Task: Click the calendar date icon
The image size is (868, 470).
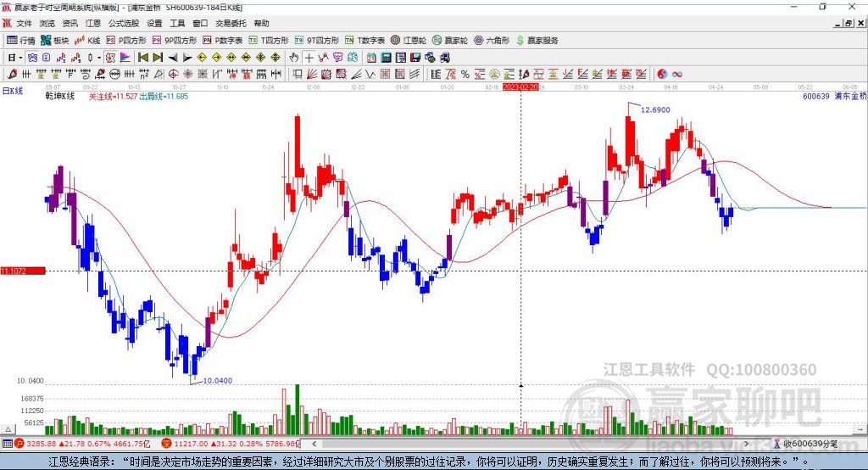Action: tap(371, 58)
